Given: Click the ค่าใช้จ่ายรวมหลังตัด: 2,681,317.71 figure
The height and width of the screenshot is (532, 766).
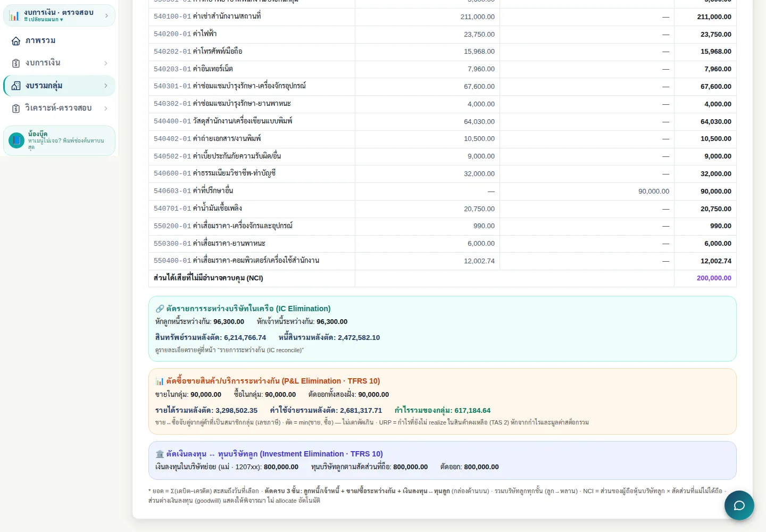Looking at the screenshot, I should [x=326, y=410].
